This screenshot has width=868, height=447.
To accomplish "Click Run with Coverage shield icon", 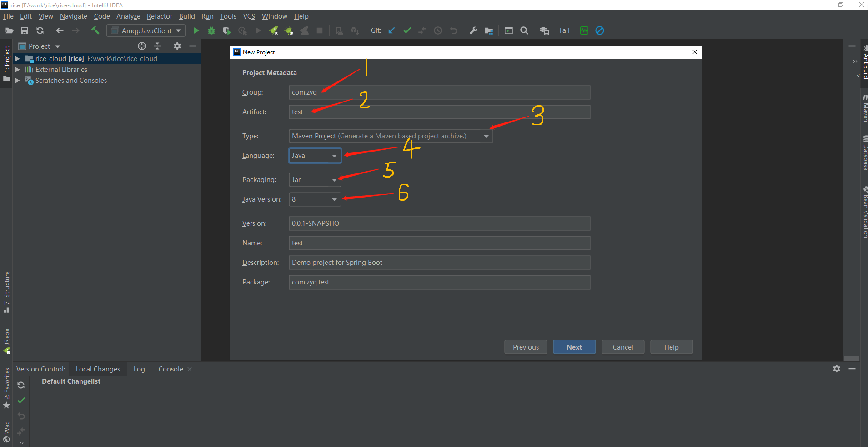I will 227,30.
